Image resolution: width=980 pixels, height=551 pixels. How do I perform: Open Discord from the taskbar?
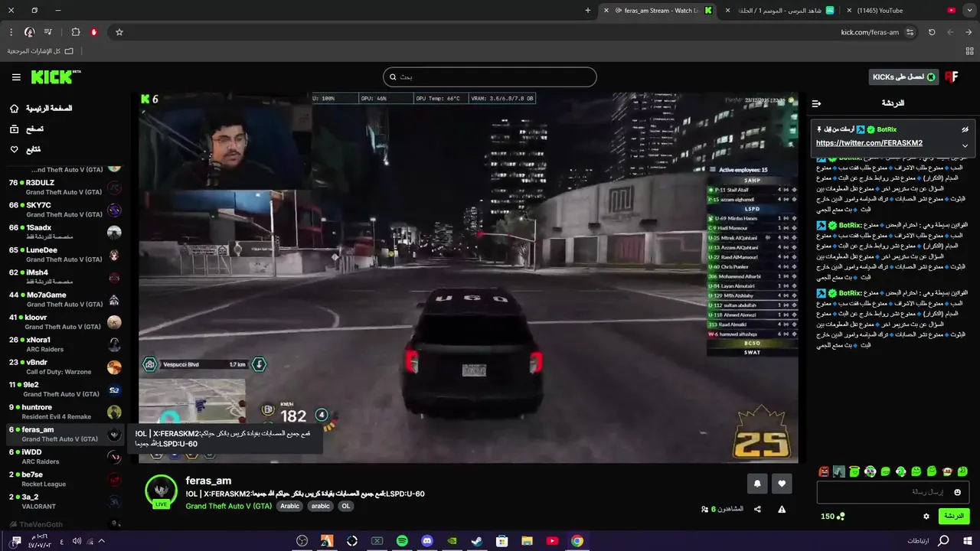coord(427,541)
